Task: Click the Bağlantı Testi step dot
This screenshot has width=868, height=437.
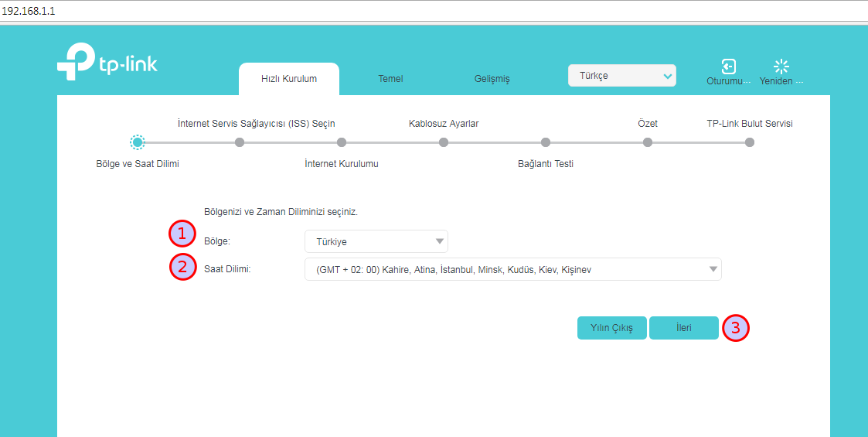Action: pyautogui.click(x=546, y=142)
